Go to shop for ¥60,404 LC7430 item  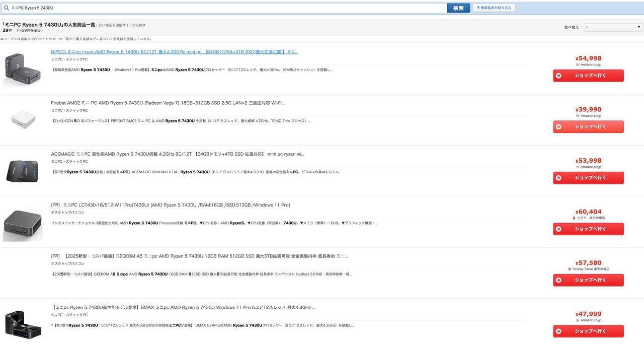(588, 229)
